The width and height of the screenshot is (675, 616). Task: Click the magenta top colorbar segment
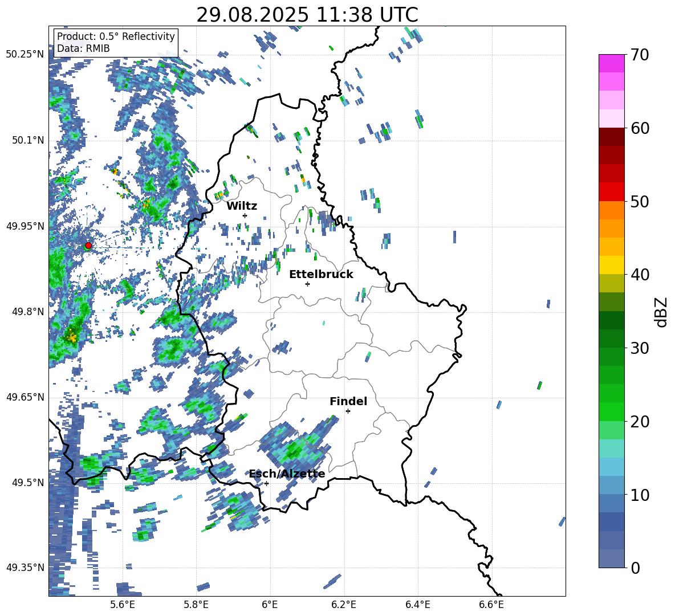pos(611,63)
